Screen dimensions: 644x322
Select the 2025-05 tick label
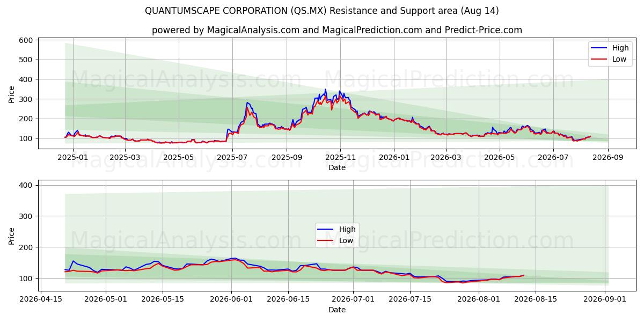(178, 157)
